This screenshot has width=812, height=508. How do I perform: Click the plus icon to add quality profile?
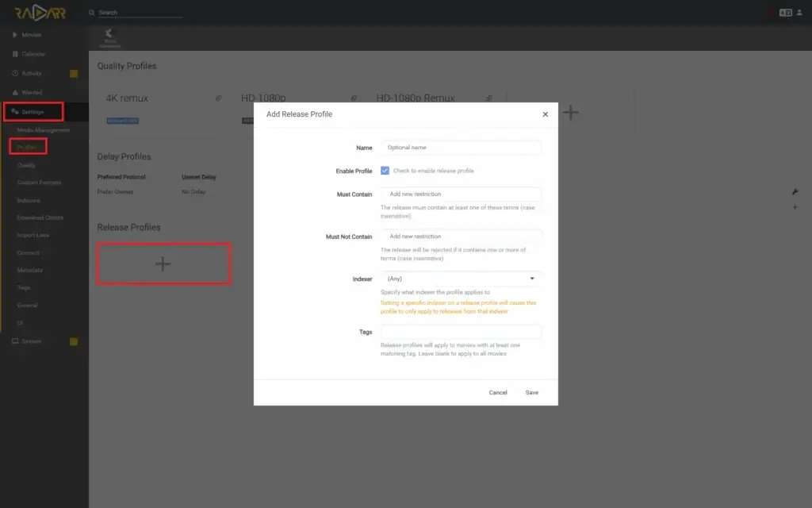point(570,114)
